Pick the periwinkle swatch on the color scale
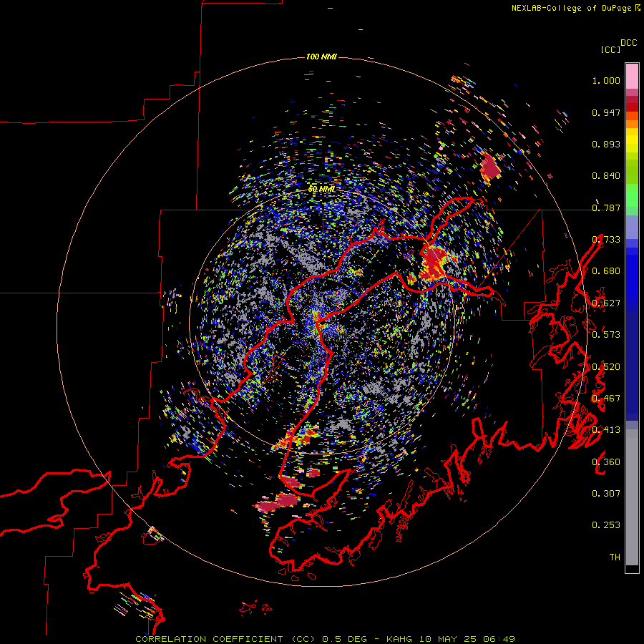The width and height of the screenshot is (644, 644). (x=632, y=227)
